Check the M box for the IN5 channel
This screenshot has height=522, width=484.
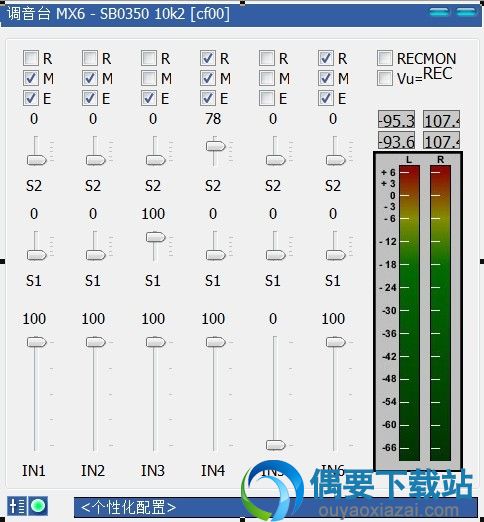coord(267,78)
